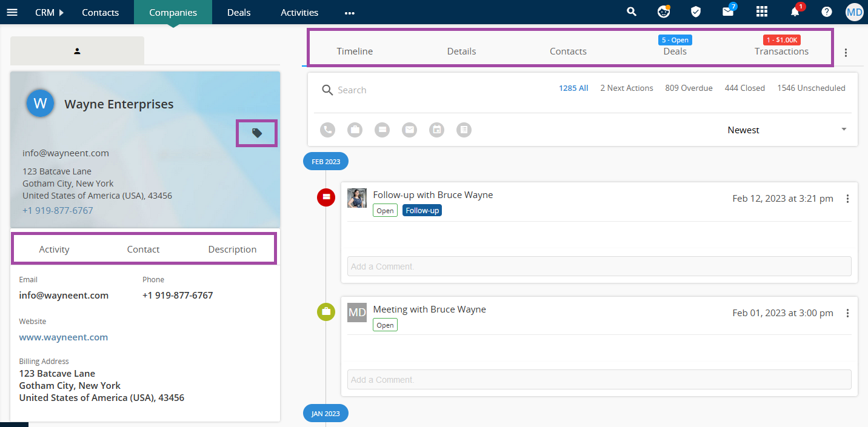Open options menu for Follow-up with Bruce Wayne
The width and height of the screenshot is (868, 427).
(847, 199)
